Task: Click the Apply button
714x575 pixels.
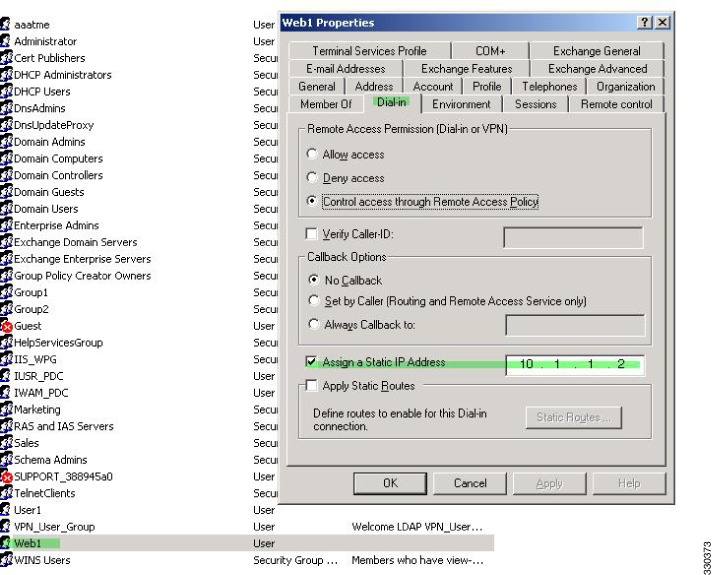Action: coord(550,483)
